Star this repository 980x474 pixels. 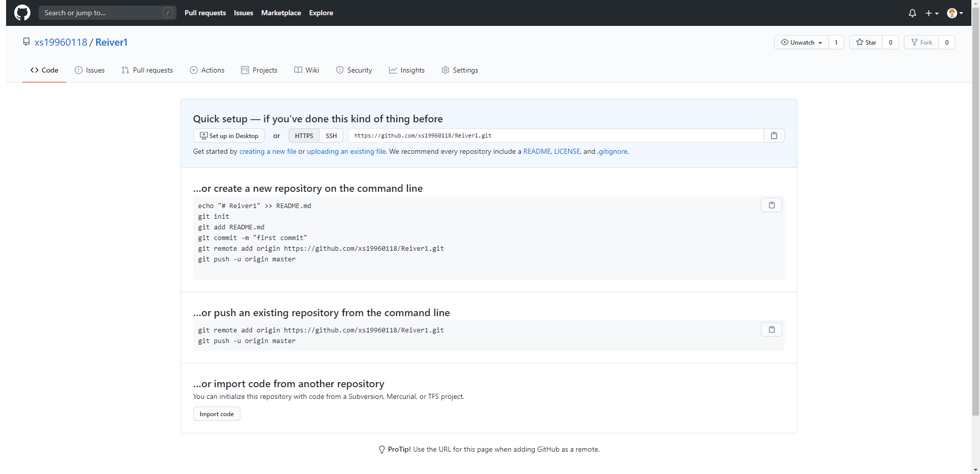pos(866,42)
